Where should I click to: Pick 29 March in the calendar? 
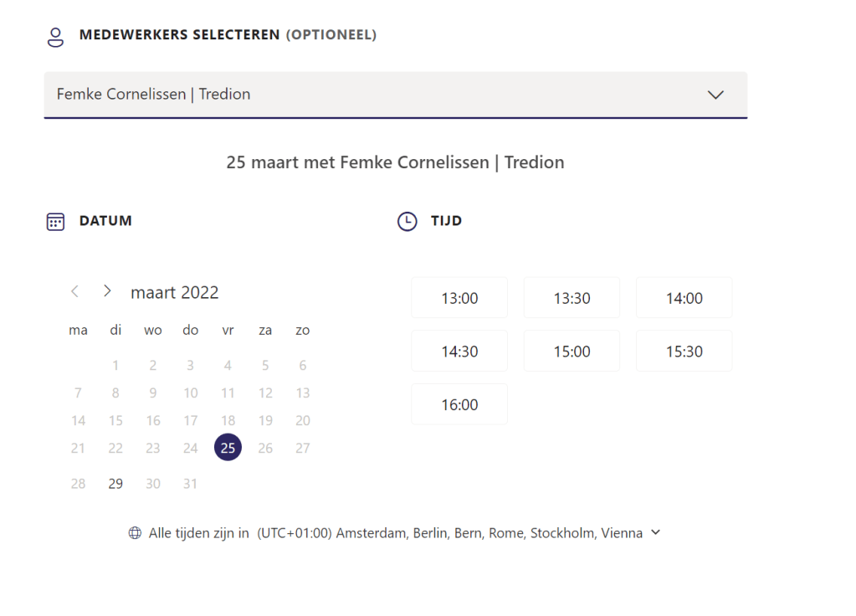[x=115, y=484]
